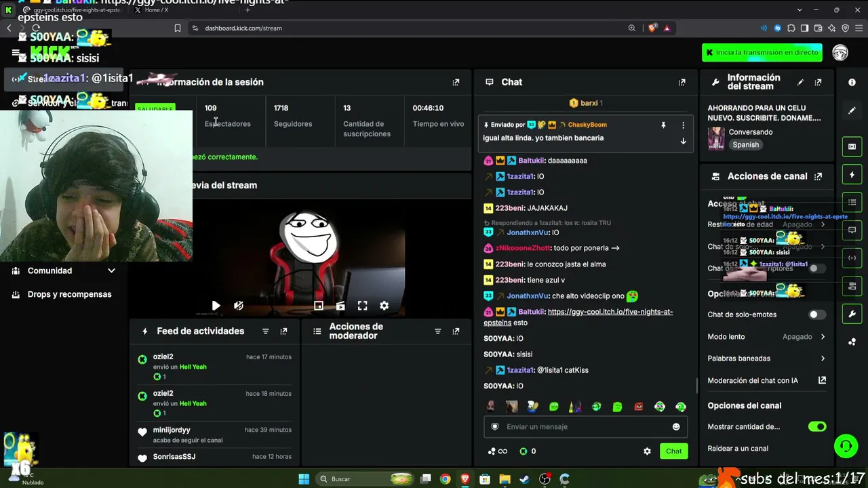
Task: Click miniijordyy in the activity feed
Action: pos(172,430)
